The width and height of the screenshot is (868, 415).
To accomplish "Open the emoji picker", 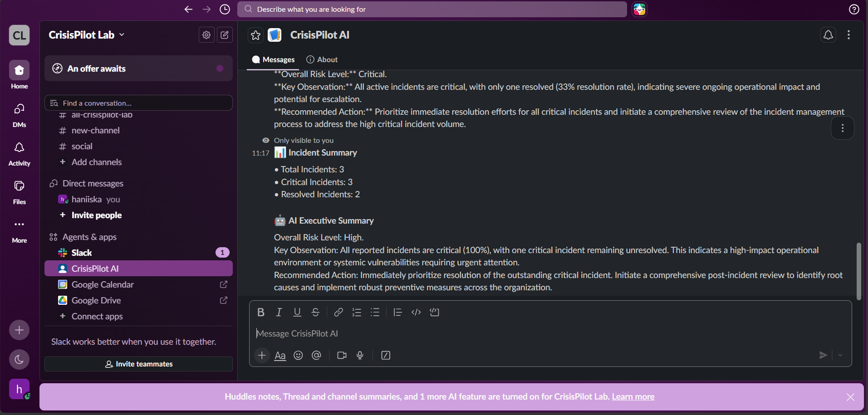I will click(x=298, y=355).
